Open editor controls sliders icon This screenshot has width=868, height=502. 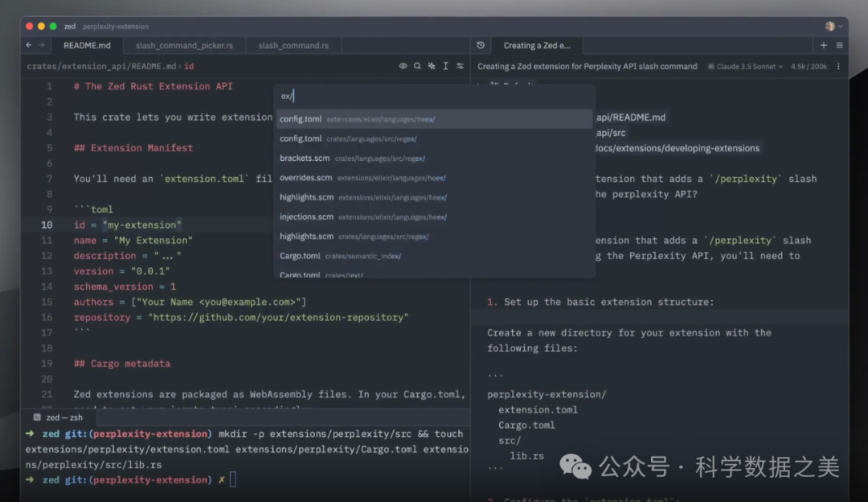tap(460, 66)
